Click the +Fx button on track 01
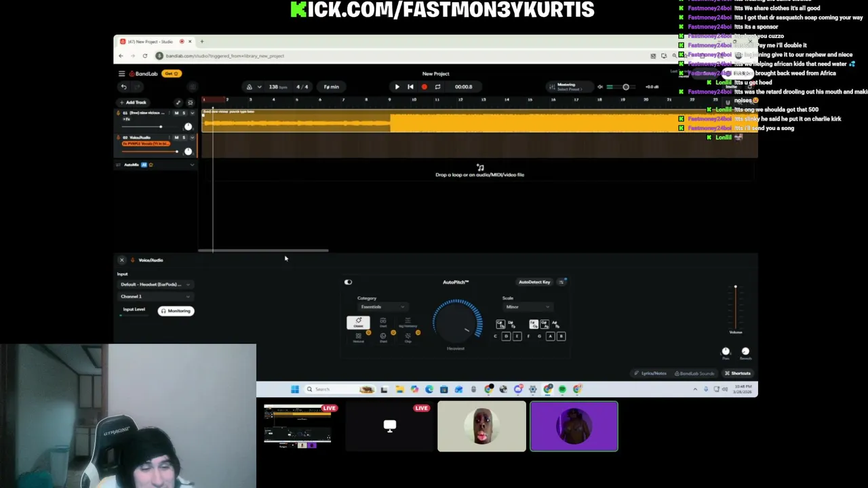Viewport: 868px width, 488px height. (126, 119)
